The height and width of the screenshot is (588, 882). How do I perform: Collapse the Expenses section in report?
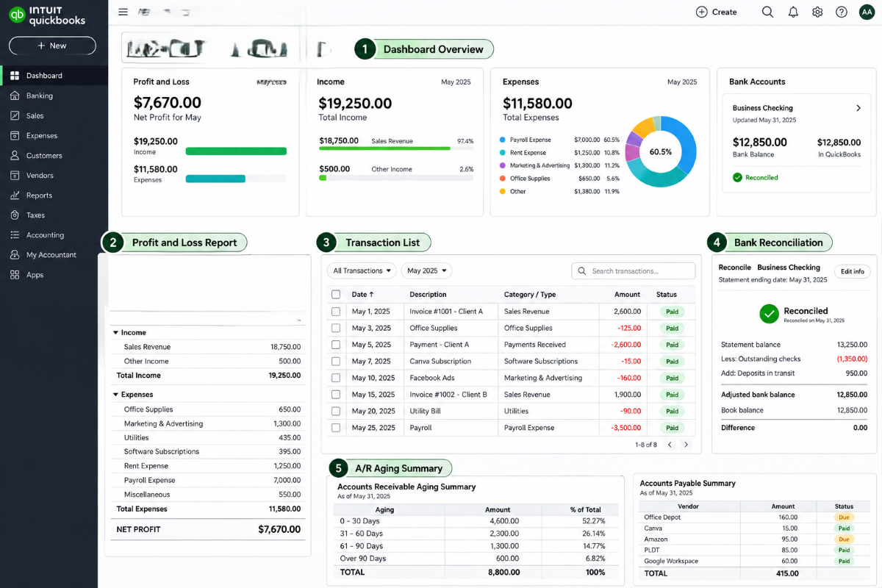(116, 395)
